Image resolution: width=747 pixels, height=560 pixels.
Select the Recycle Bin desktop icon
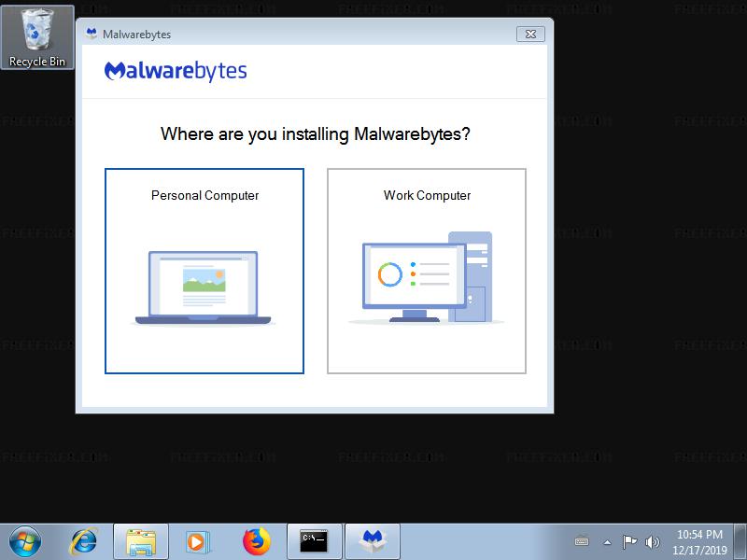(x=37, y=37)
